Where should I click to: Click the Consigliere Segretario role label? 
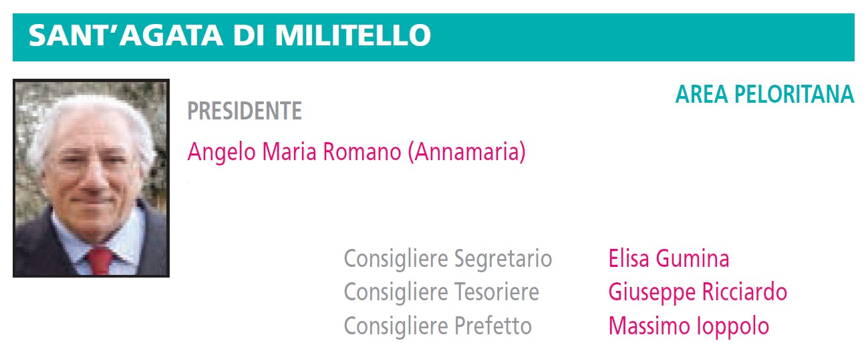tap(448, 259)
